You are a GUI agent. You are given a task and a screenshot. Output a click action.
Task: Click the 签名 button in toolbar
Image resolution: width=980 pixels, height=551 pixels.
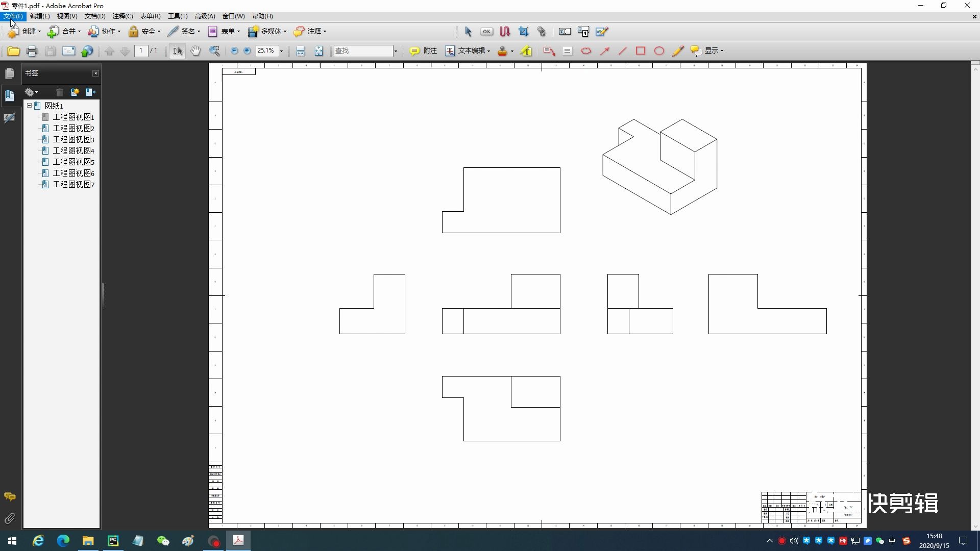pyautogui.click(x=185, y=31)
